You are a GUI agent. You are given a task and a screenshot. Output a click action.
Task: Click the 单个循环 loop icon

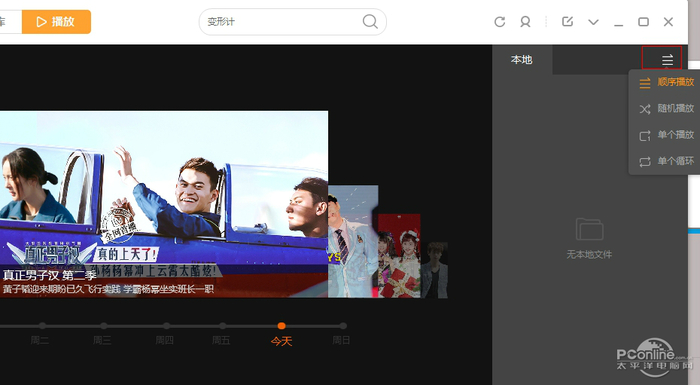pyautogui.click(x=645, y=162)
